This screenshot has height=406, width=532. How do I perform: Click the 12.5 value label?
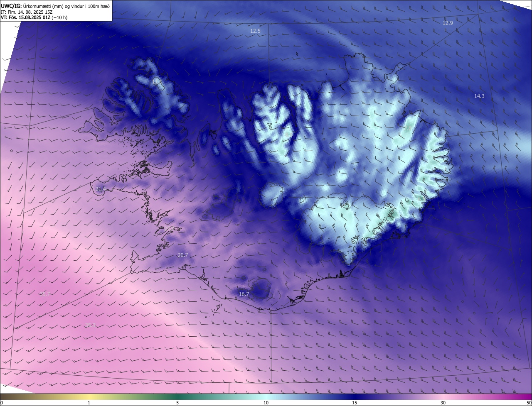click(255, 31)
